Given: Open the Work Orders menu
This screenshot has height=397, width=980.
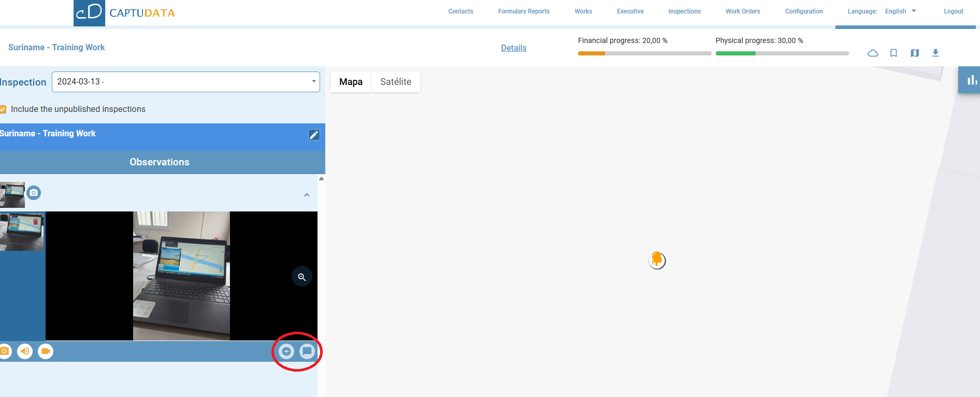Looking at the screenshot, I should (742, 11).
